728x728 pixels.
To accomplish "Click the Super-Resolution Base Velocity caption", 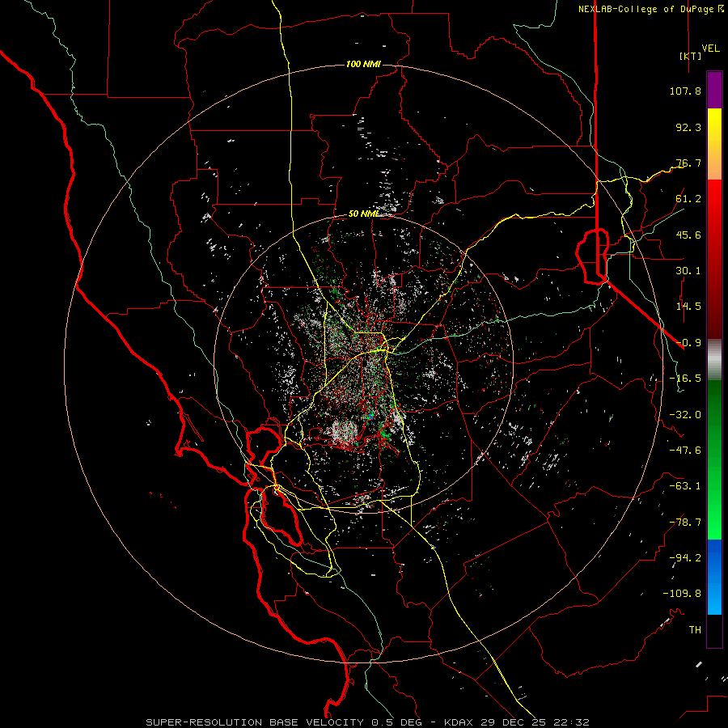I will pyautogui.click(x=367, y=722).
